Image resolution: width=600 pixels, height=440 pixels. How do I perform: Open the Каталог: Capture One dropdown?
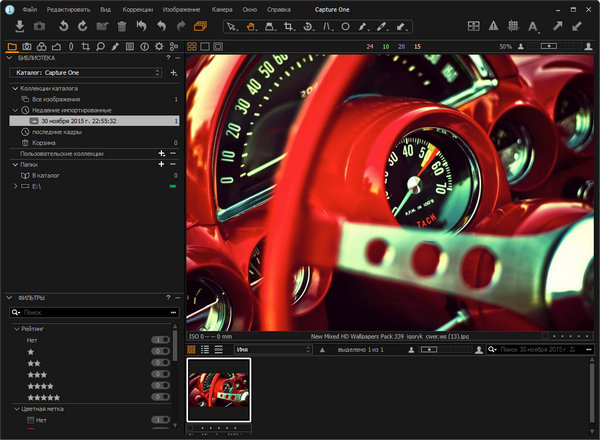coord(86,73)
